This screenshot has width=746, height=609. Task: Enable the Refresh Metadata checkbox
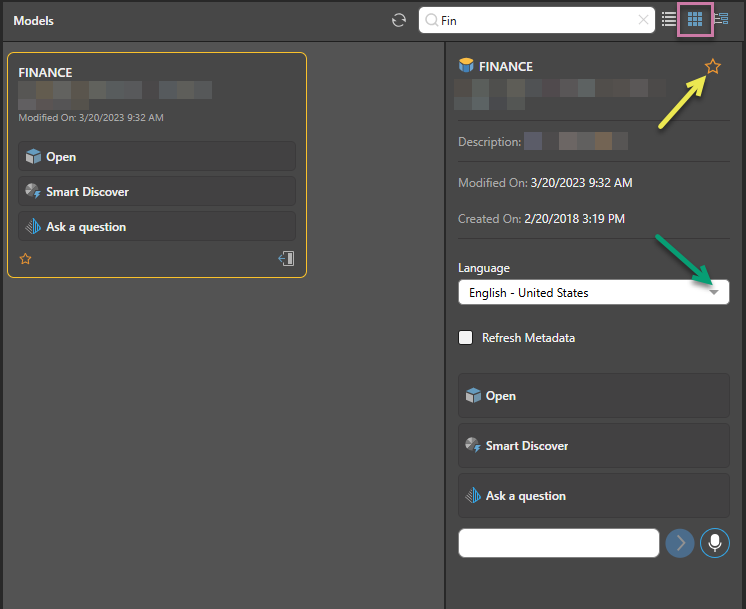click(466, 338)
